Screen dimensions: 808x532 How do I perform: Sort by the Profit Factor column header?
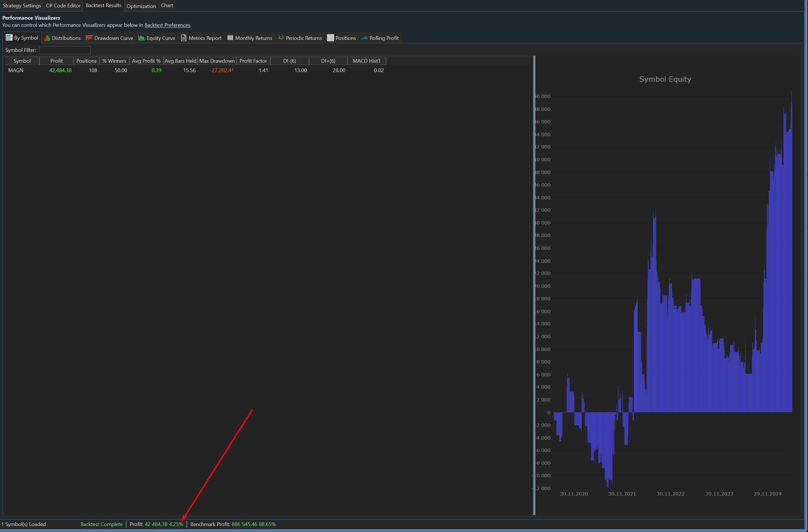(253, 61)
